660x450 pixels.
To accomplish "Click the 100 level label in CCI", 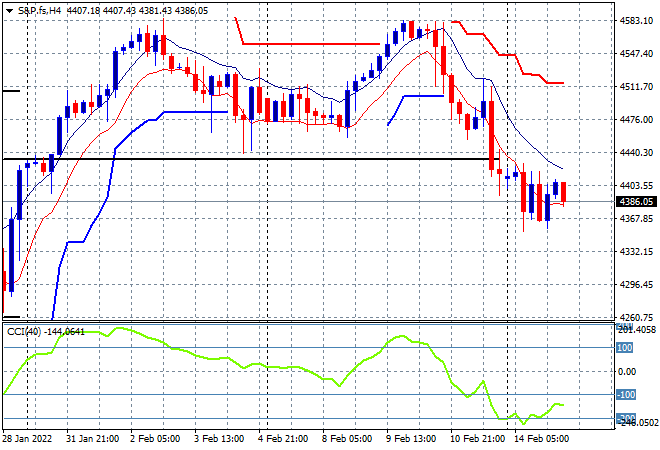I will click(x=625, y=348).
